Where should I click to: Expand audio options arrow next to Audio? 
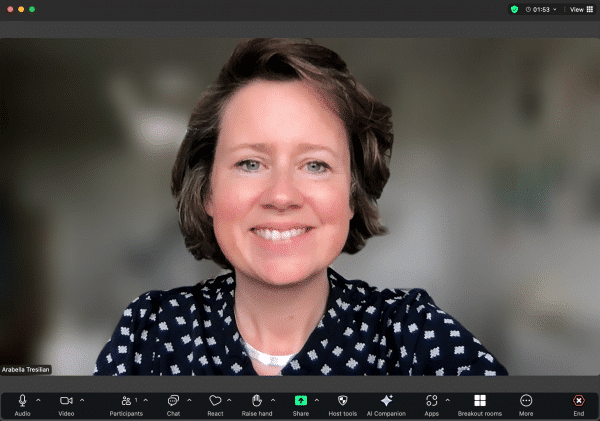point(38,400)
